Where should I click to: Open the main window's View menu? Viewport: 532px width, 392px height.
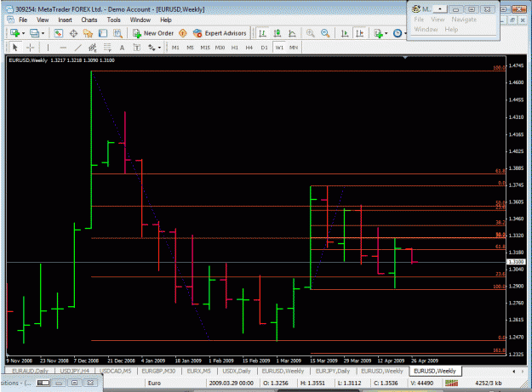tap(43, 20)
